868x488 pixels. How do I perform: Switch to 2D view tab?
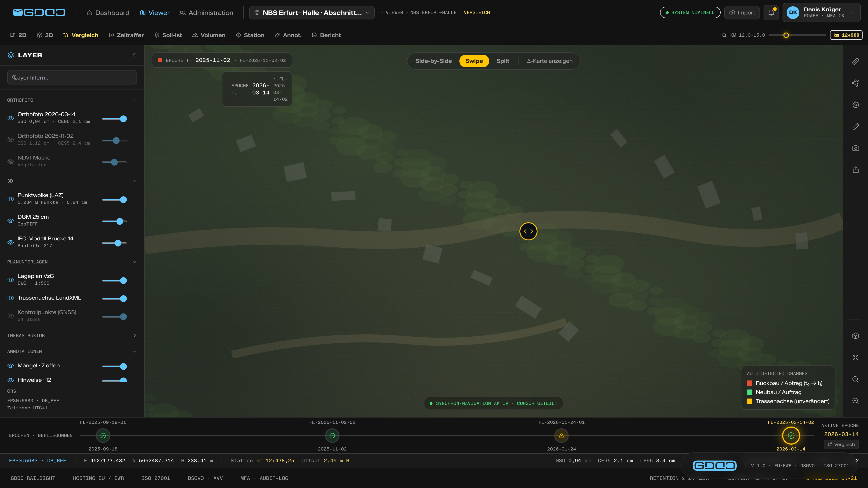tap(19, 35)
